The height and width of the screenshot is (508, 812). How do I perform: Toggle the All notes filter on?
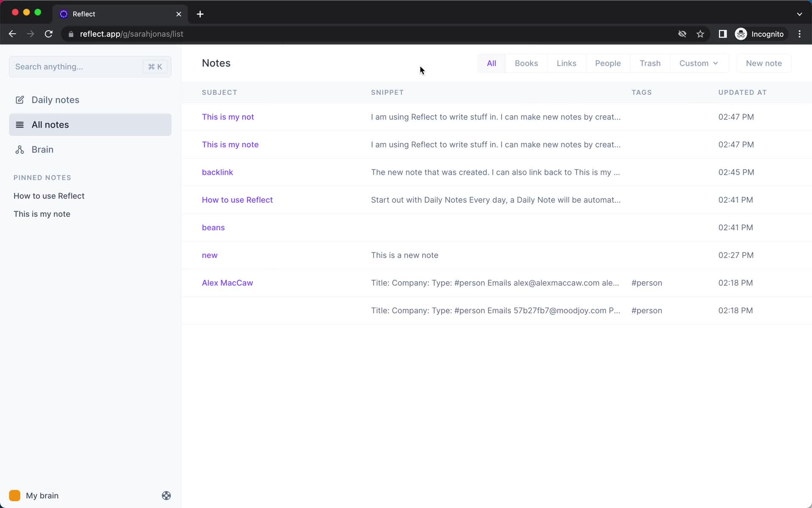491,63
